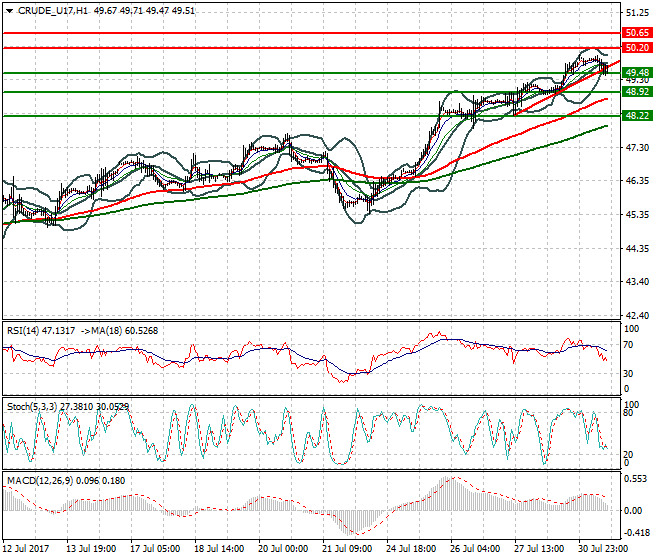This screenshot has width=660, height=560.
Task: Click the 18 Jul 14:00 time axis label
Action: [x=219, y=549]
